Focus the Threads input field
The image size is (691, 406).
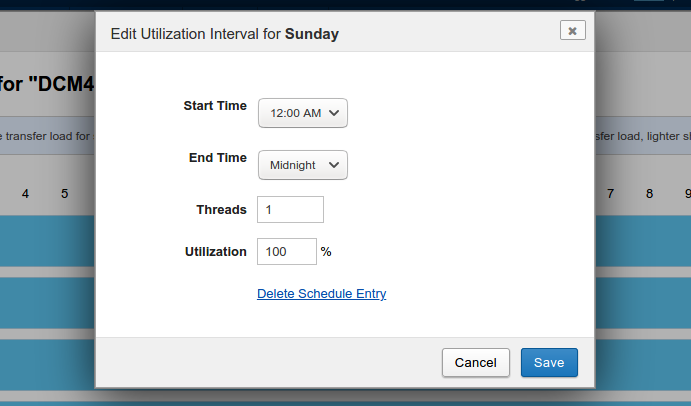290,210
